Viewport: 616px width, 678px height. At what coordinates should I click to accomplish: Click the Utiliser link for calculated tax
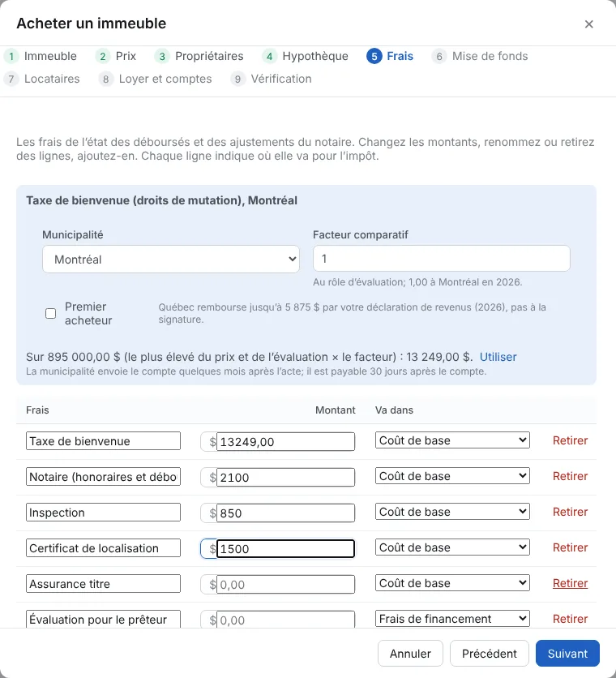pyautogui.click(x=498, y=357)
